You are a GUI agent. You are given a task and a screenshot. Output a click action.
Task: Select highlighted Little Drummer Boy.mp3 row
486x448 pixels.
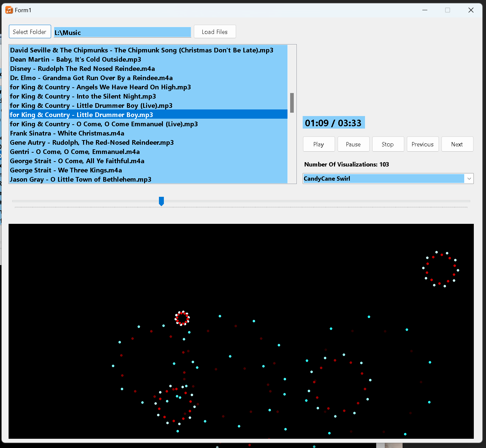[148, 115]
